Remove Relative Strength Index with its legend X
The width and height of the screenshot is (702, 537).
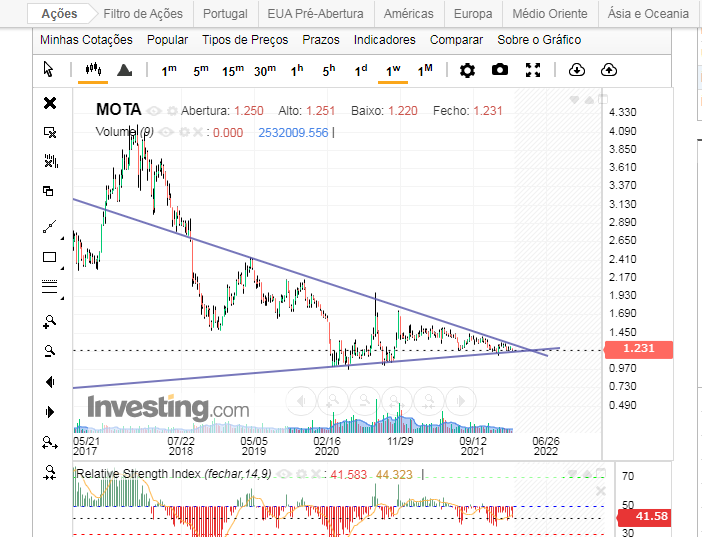[x=316, y=474]
